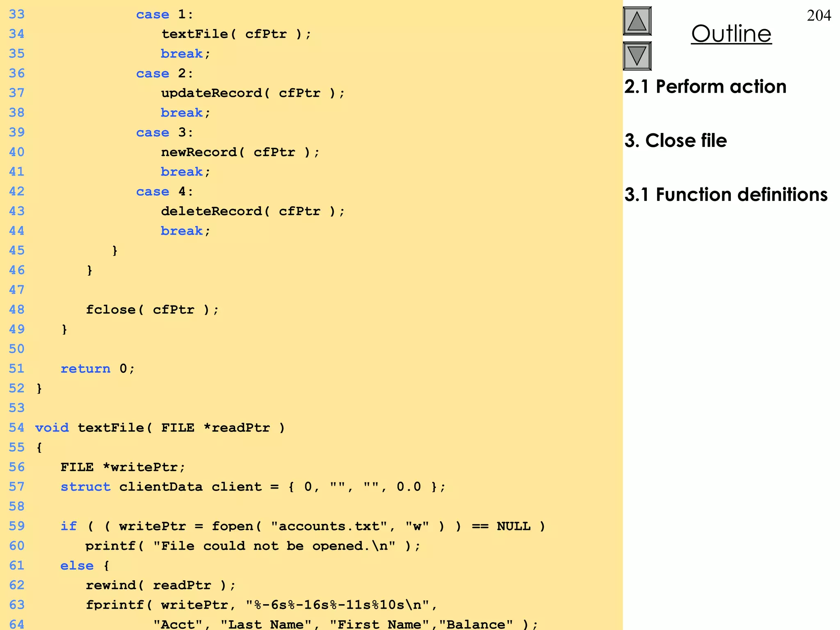The width and height of the screenshot is (840, 630).
Task: Click the 'case 4:' keyword line
Action: click(x=164, y=192)
